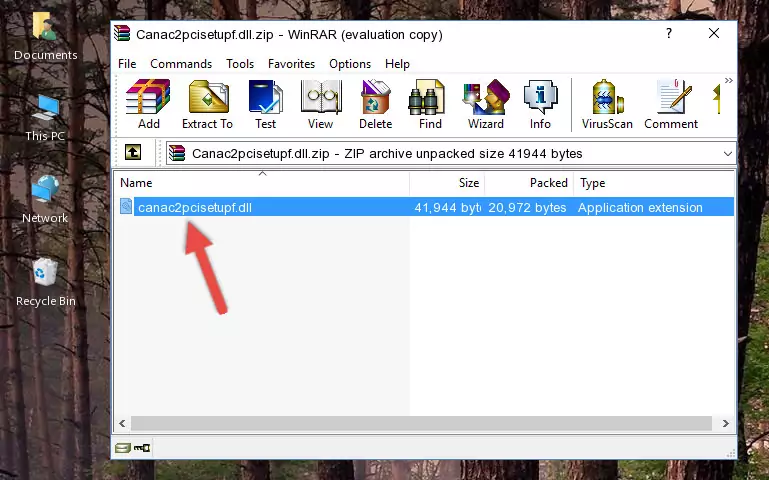Click the key password icon in status bar
The width and height of the screenshot is (769, 480).
coord(142,448)
